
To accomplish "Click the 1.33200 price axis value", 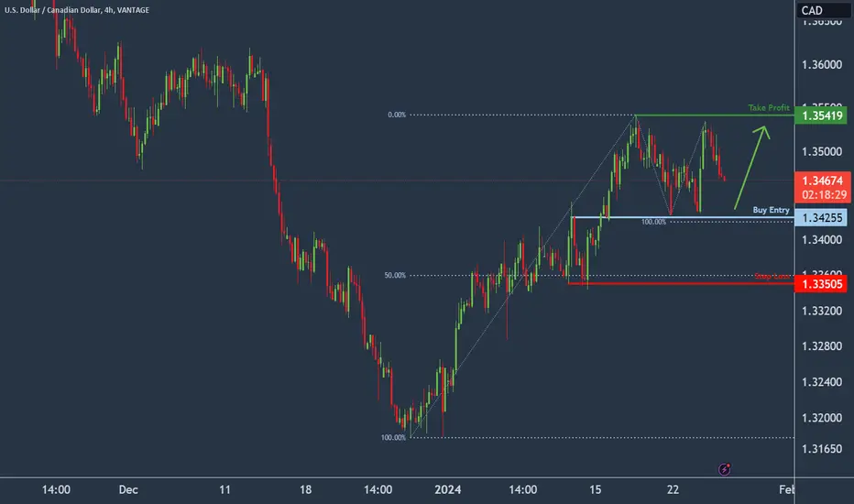I will 821,311.
